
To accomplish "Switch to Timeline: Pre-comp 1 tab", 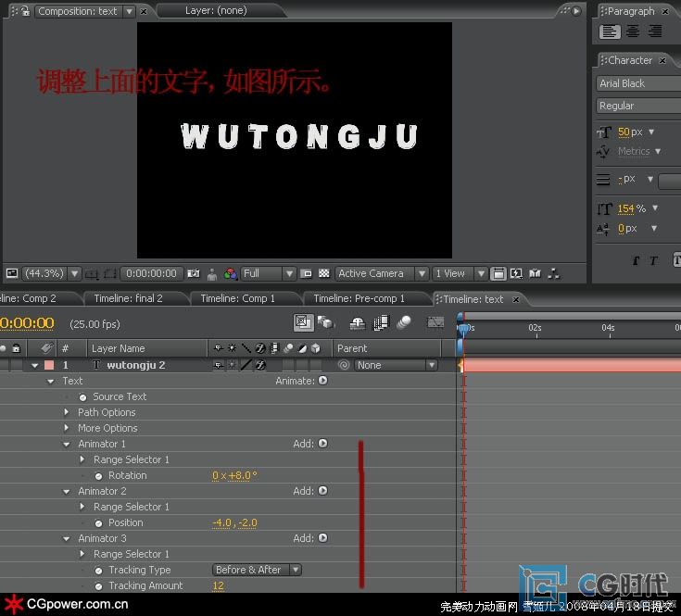I will (359, 298).
